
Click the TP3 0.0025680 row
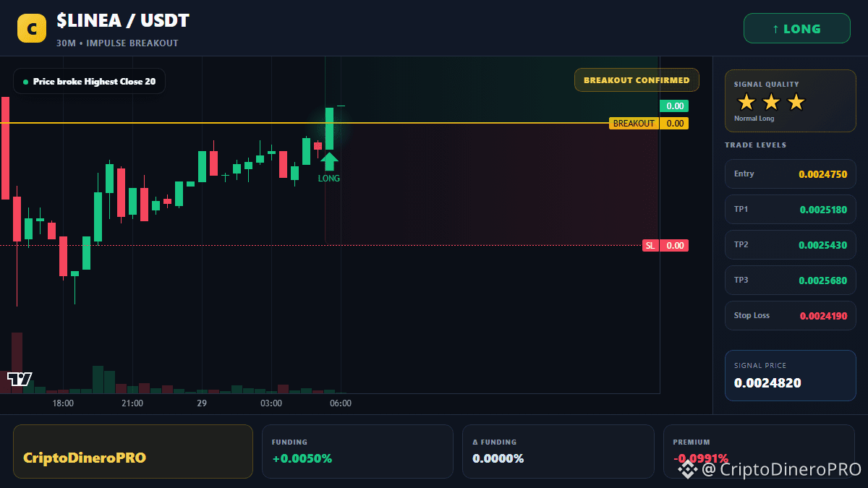point(790,281)
